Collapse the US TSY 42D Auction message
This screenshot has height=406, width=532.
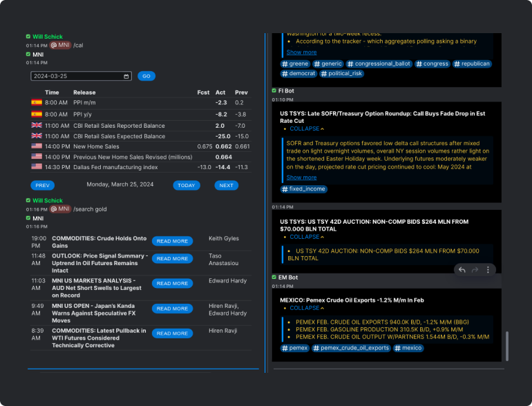click(307, 237)
